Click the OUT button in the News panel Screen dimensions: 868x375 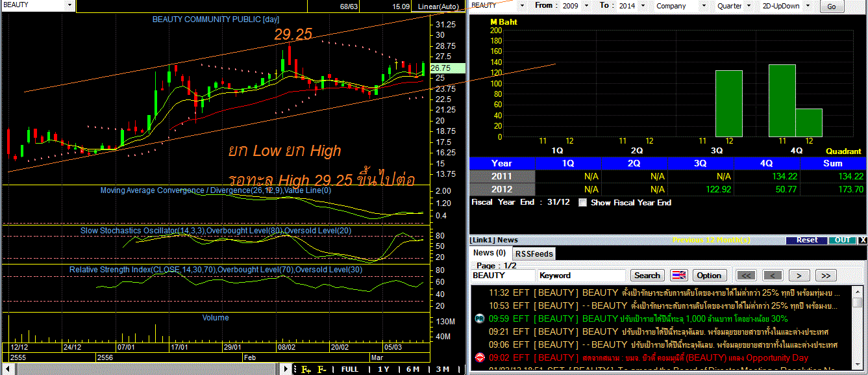pyautogui.click(x=842, y=240)
